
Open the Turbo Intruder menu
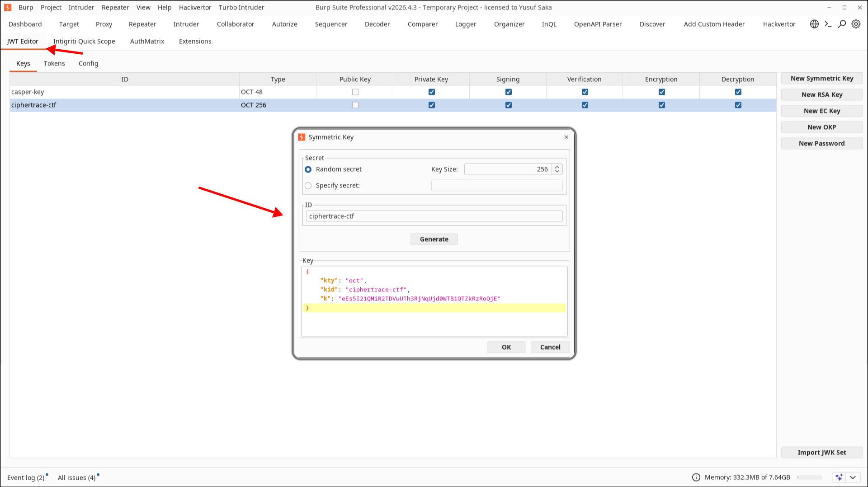tap(241, 7)
